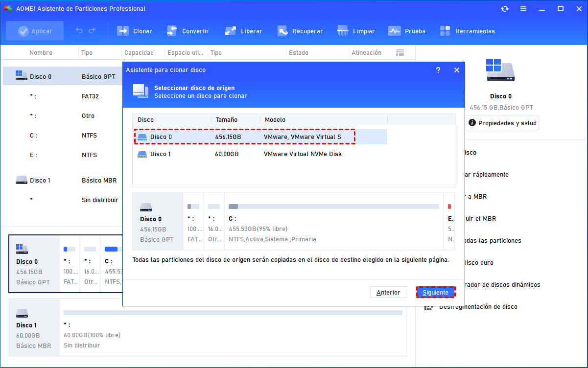Select the Otro partition row
588x368 pixels.
pyautogui.click(x=63, y=116)
